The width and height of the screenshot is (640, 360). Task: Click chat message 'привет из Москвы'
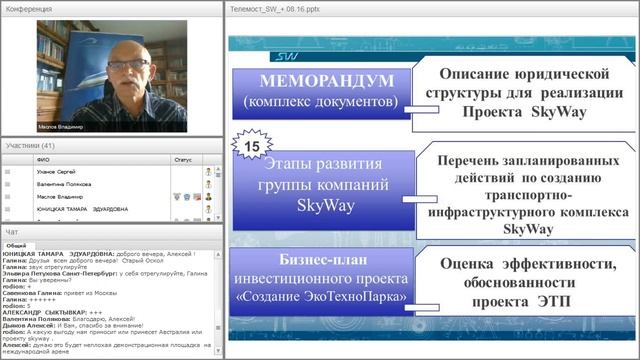tap(60, 293)
